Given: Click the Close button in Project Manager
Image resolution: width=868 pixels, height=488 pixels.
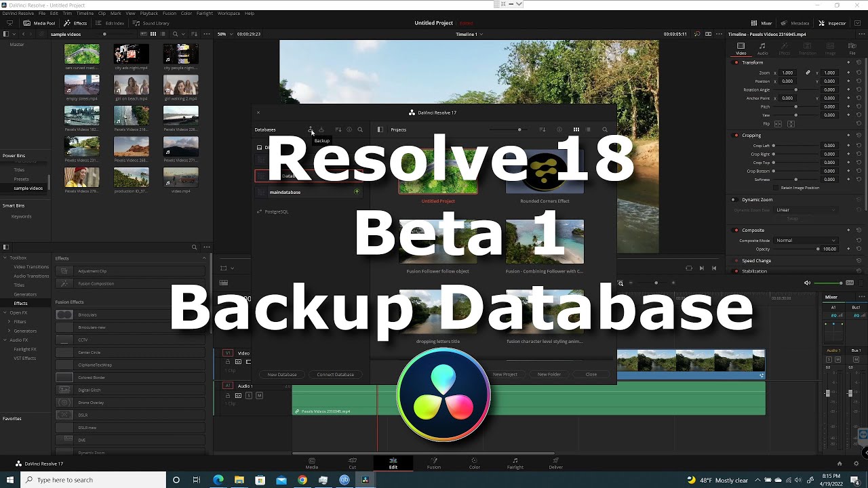Looking at the screenshot, I should coord(591,374).
